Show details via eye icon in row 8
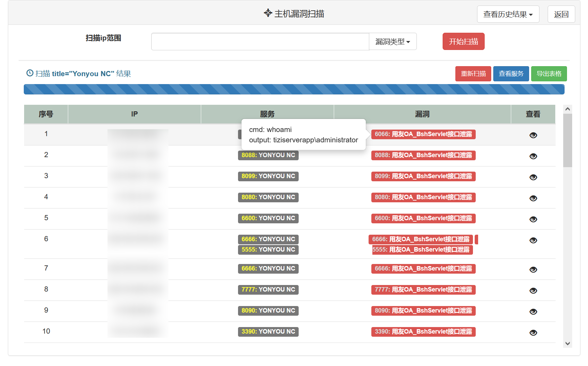This screenshot has height=366, width=588. [x=533, y=291]
